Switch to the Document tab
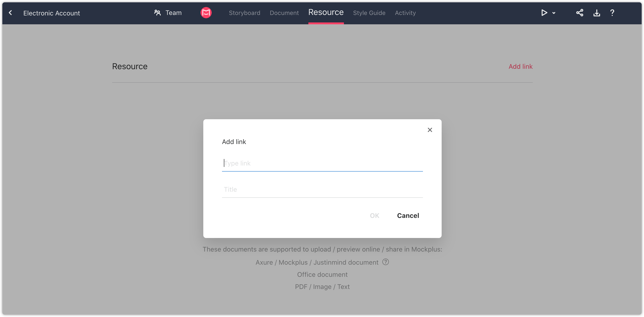 point(284,13)
